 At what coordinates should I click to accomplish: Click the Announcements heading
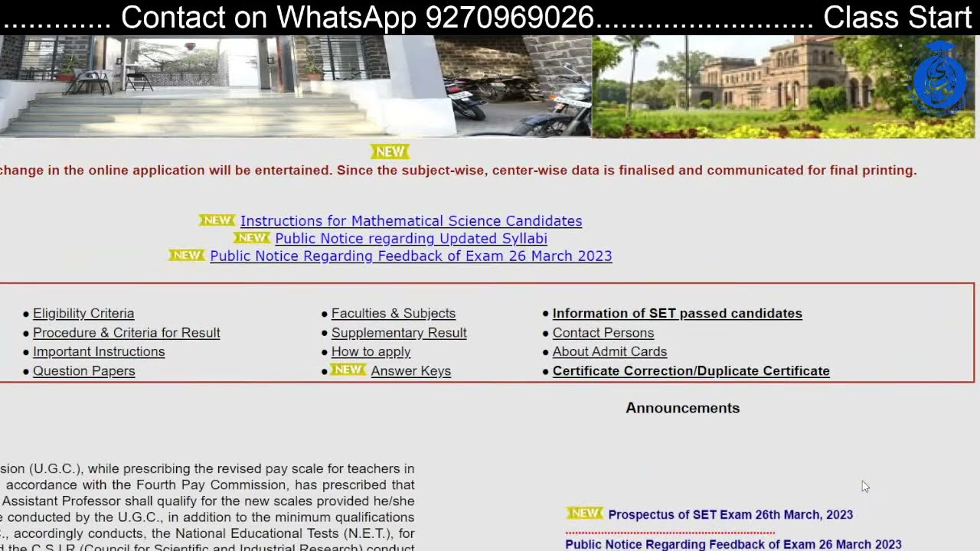click(x=683, y=409)
